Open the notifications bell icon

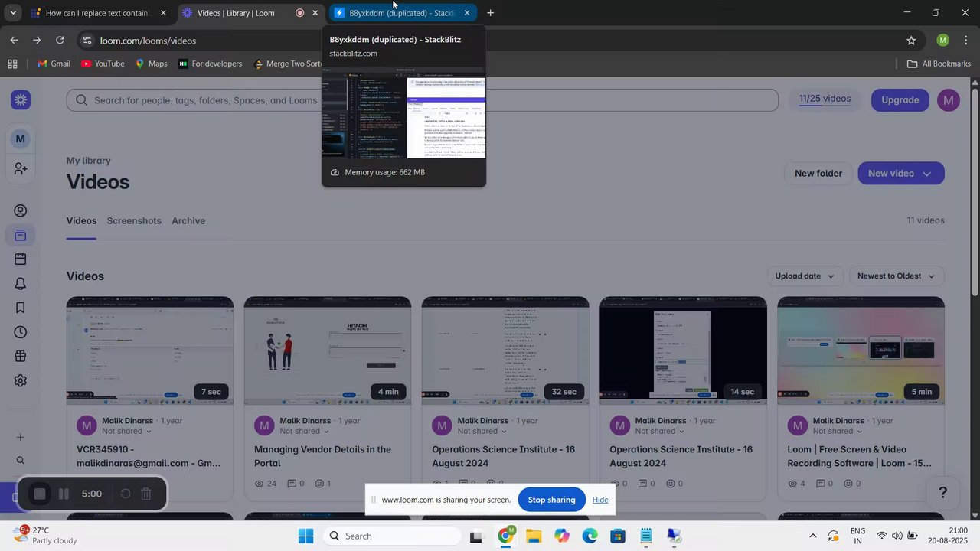pos(21,284)
